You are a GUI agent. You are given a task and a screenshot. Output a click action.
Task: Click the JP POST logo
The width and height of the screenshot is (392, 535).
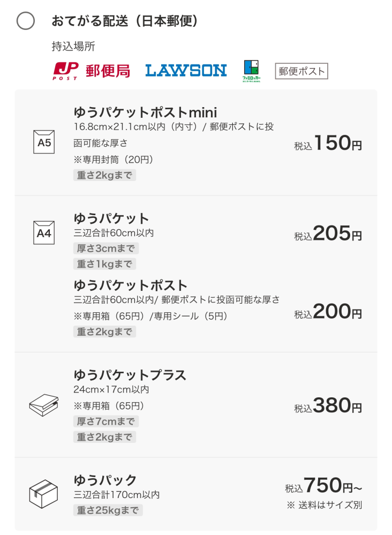(65, 71)
